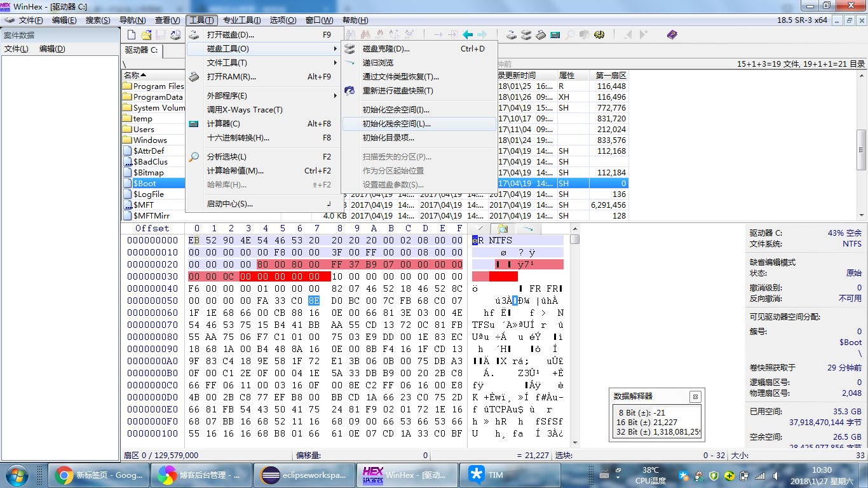The height and width of the screenshot is (488, 868).
Task: Open the 帮助(H) menu
Action: click(355, 20)
